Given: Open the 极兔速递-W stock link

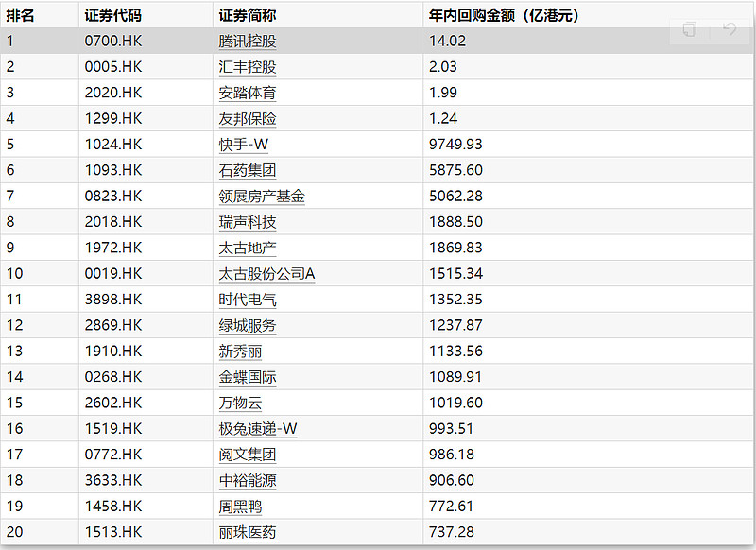Looking at the screenshot, I should (x=258, y=428).
